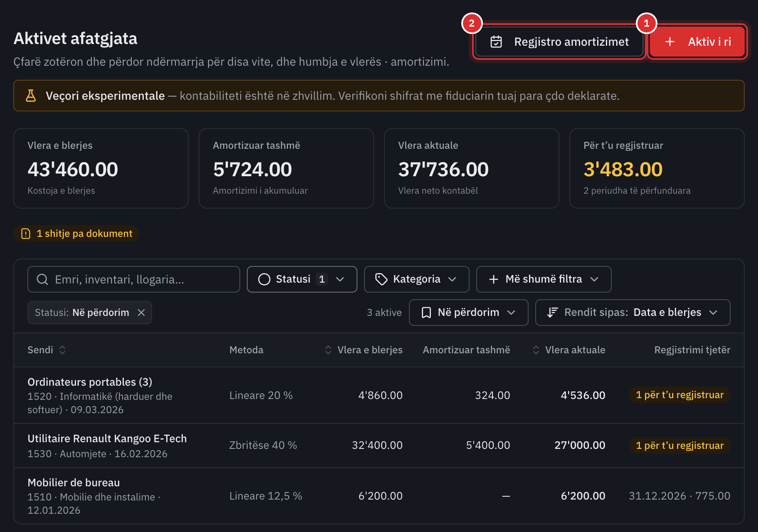Open the Kategoria filter dropdown
This screenshot has height=532, width=758.
point(417,279)
